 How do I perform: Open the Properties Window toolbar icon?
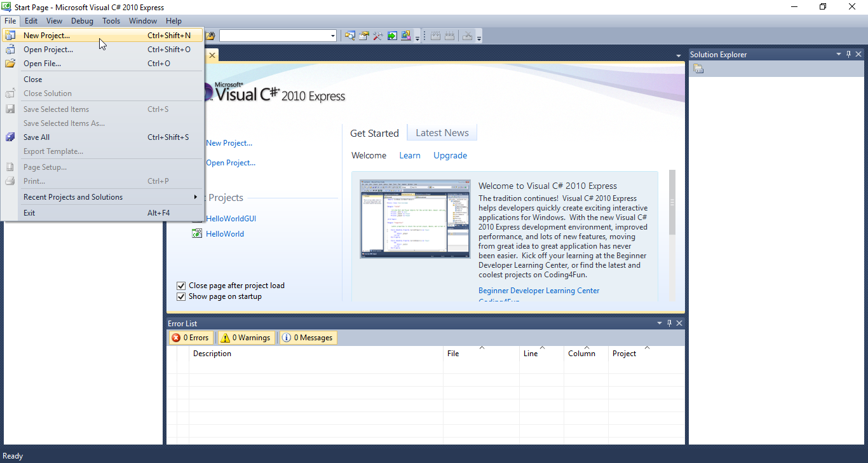[x=364, y=36]
